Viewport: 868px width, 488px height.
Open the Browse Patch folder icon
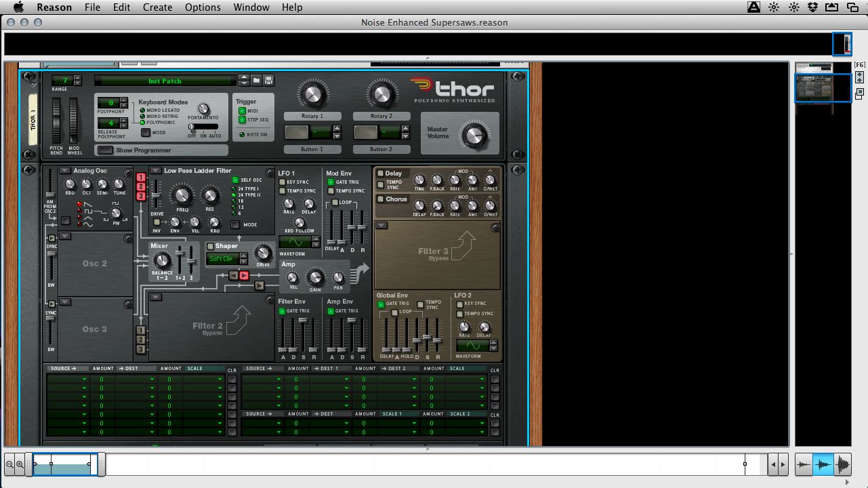pyautogui.click(x=257, y=81)
